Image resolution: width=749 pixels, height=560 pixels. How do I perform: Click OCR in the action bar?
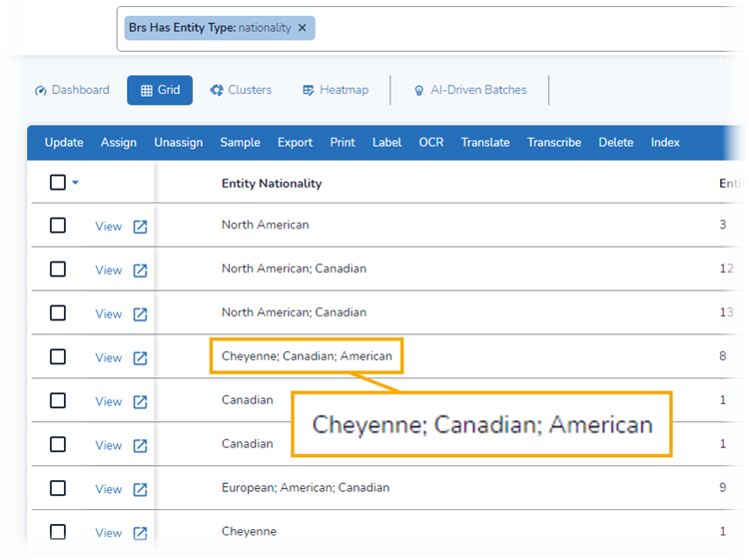point(431,143)
